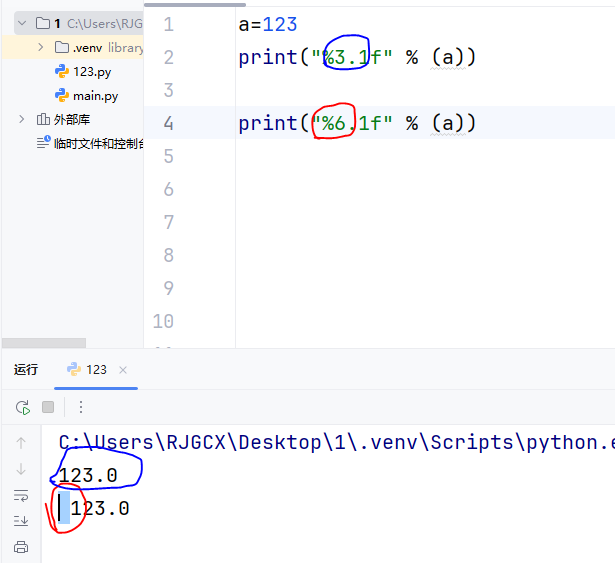Open the 123.py file

(x=92, y=72)
